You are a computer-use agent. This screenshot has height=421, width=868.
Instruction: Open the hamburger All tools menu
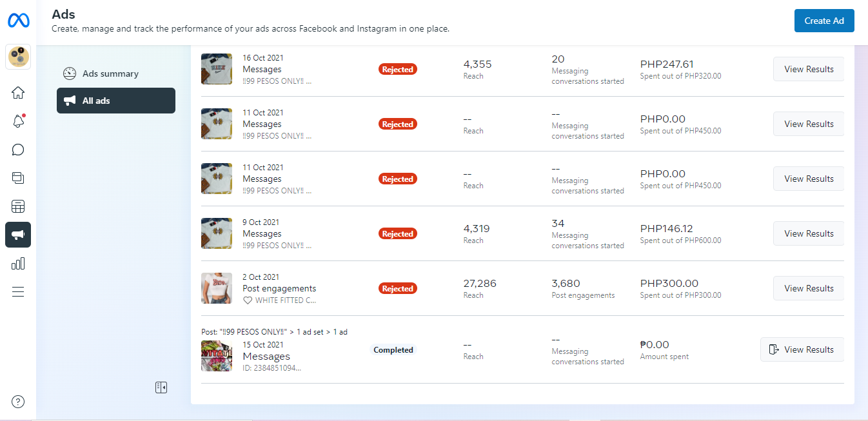[x=18, y=291]
